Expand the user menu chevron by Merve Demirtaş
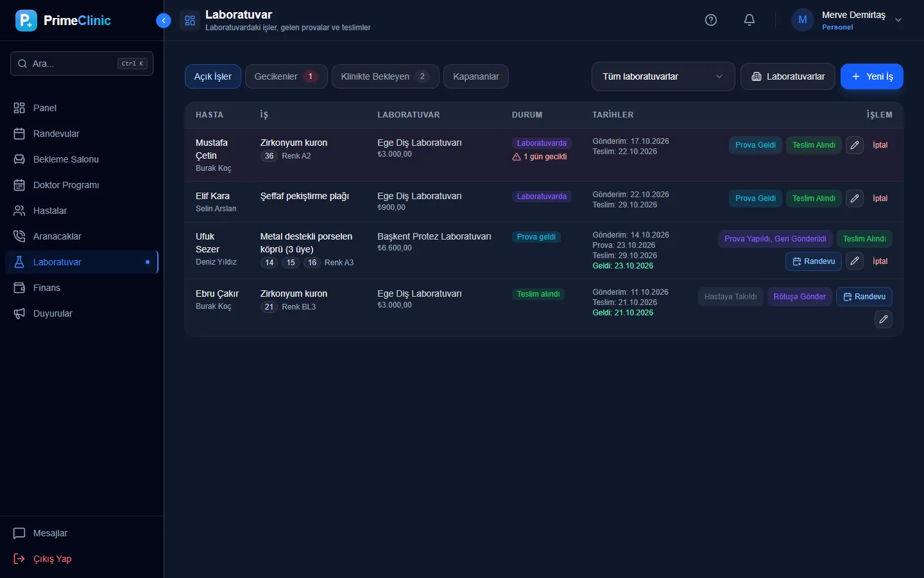This screenshot has width=924, height=578. [x=898, y=20]
